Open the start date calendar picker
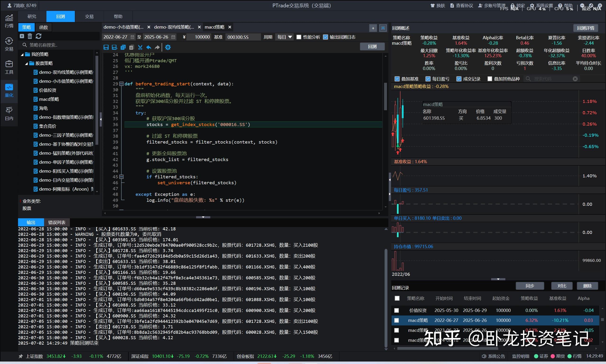Image resolution: width=606 pixels, height=364 pixels. [132, 37]
